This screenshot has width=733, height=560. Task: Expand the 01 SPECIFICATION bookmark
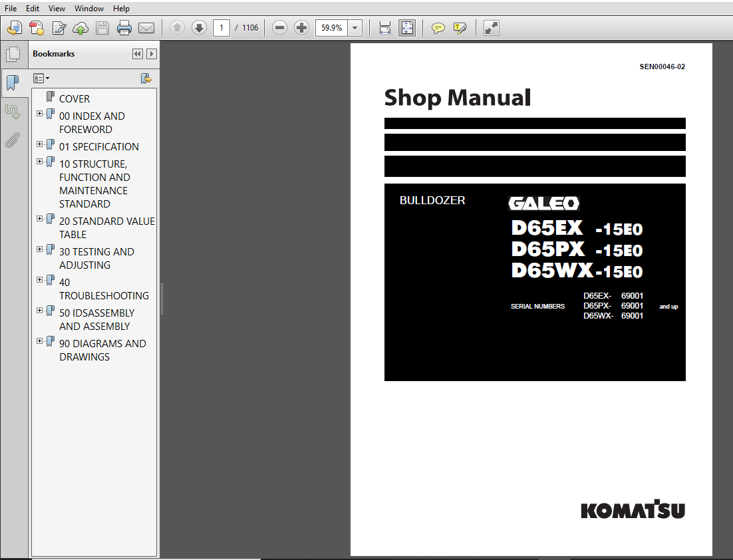pos(40,144)
